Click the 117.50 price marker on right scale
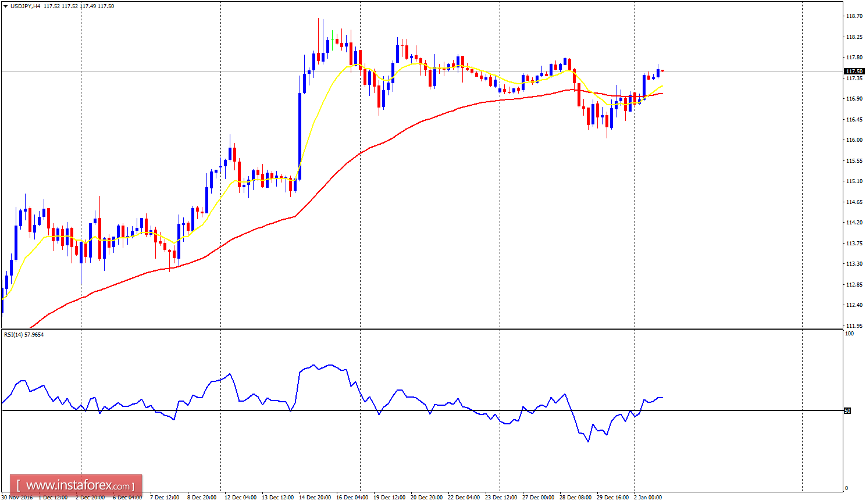This screenshot has width=866, height=504. pyautogui.click(x=854, y=70)
